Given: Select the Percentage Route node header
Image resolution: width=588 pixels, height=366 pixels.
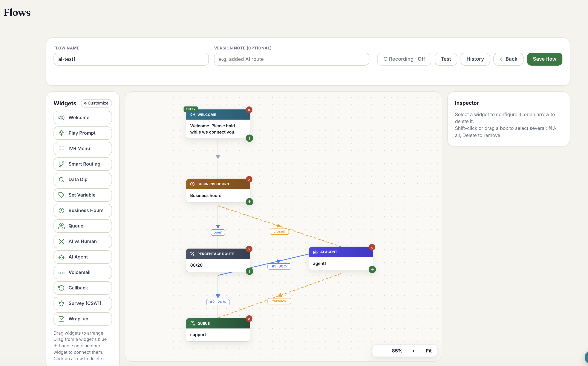Looking at the screenshot, I should 218,254.
